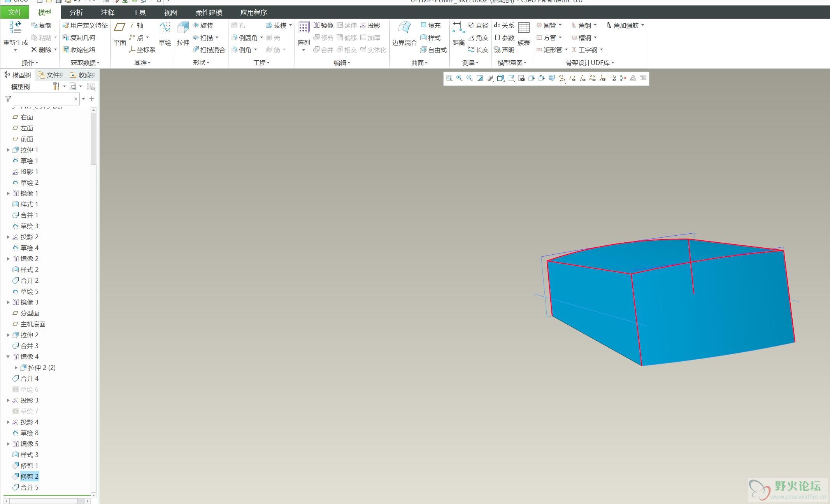Screen dimensions: 830x504
Task: Collapse the 镜像 4 tree node
Action: 8,357
